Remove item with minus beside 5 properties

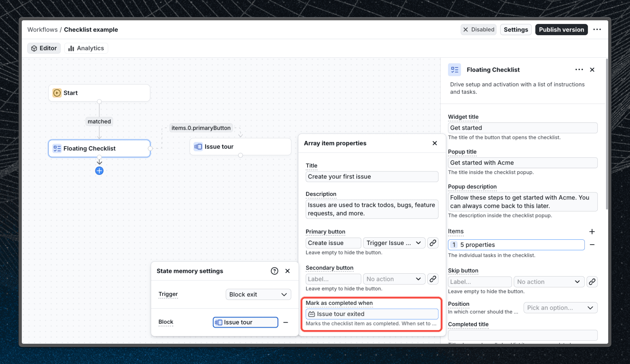tap(592, 245)
